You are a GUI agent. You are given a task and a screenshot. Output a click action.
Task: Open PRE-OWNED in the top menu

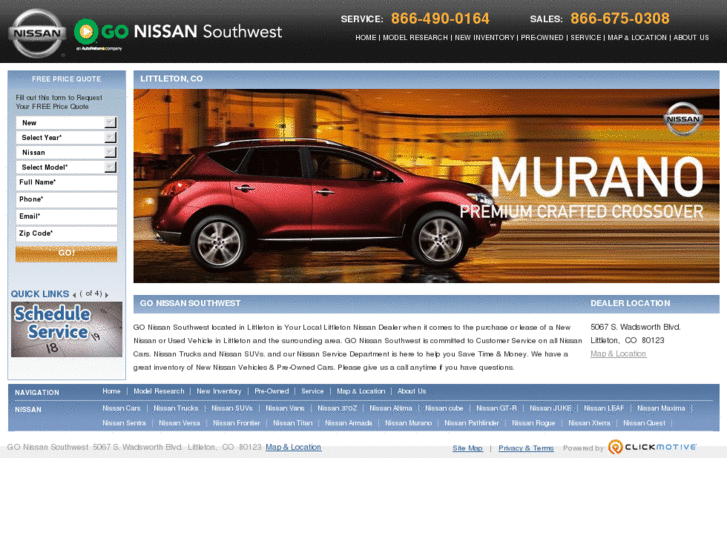pyautogui.click(x=542, y=38)
